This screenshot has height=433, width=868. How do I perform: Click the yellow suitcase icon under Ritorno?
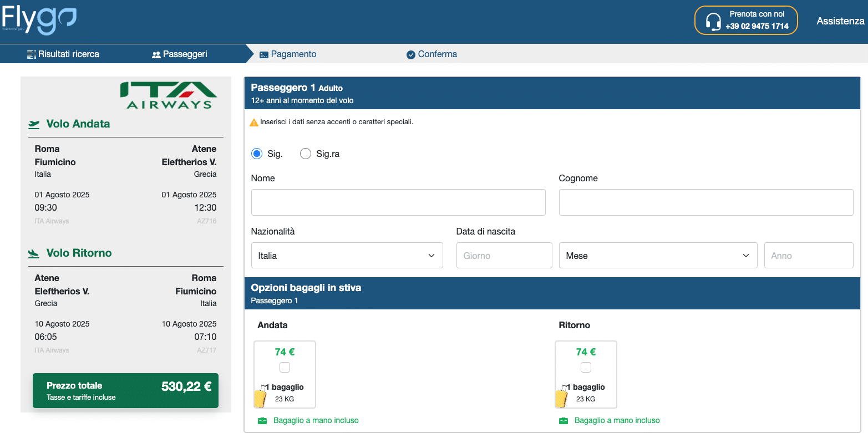click(561, 398)
